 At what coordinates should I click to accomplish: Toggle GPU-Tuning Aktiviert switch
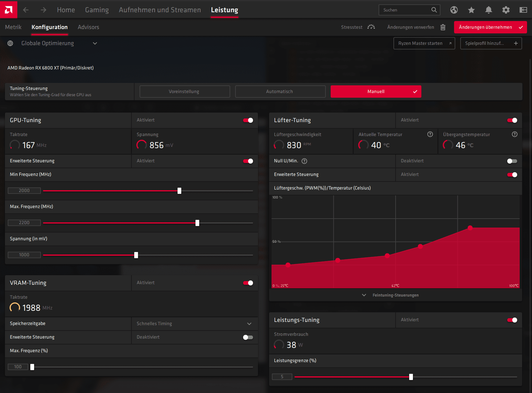coord(248,120)
